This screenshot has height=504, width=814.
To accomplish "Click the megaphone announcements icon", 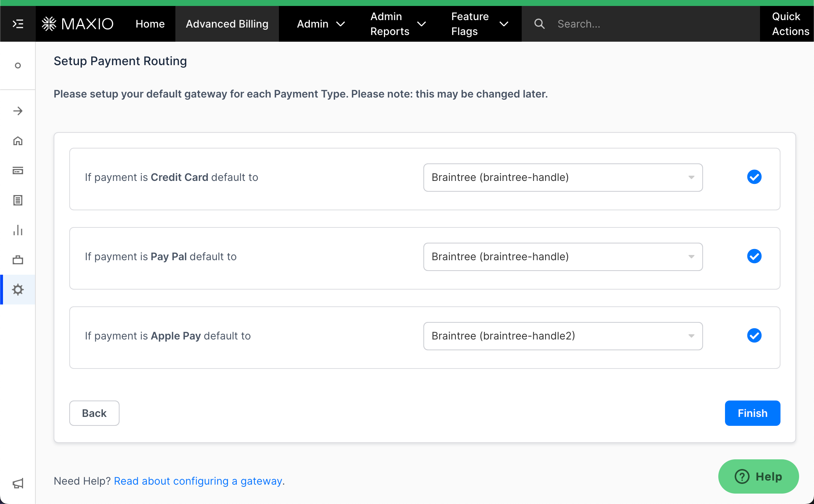I will pyautogui.click(x=18, y=483).
